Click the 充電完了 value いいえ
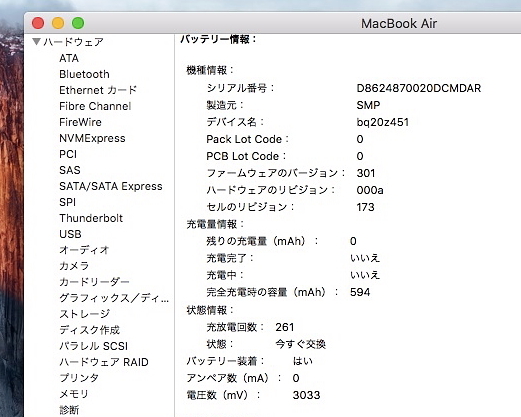 (365, 258)
